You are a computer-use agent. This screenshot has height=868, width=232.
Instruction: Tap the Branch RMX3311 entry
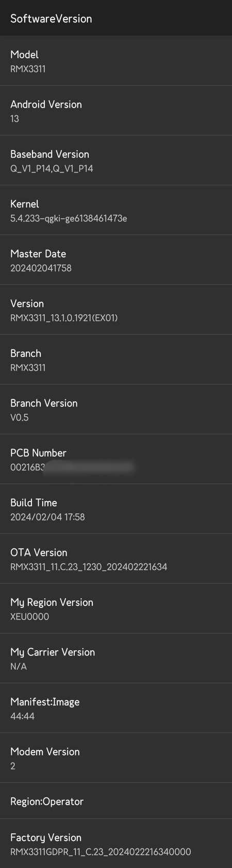pyautogui.click(x=116, y=360)
